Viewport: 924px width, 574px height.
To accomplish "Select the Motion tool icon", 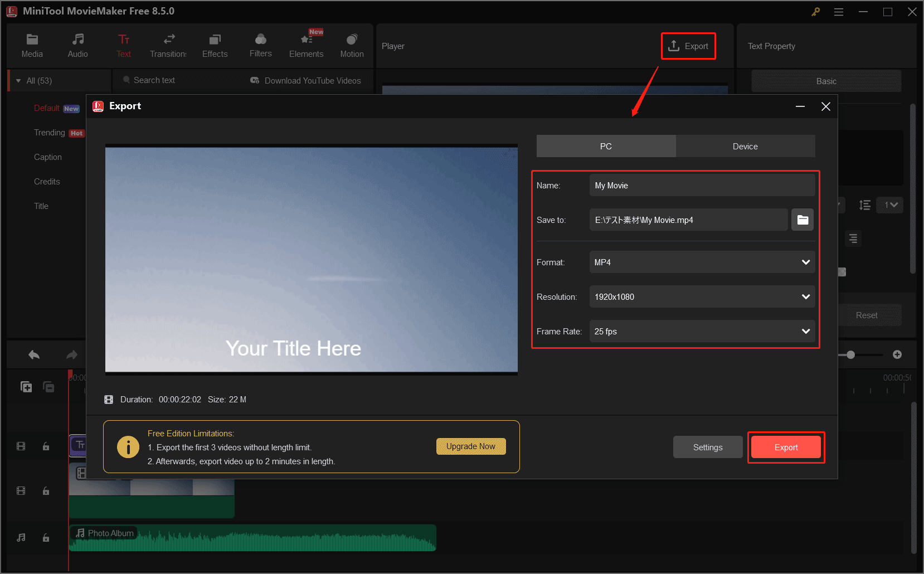I will point(352,45).
